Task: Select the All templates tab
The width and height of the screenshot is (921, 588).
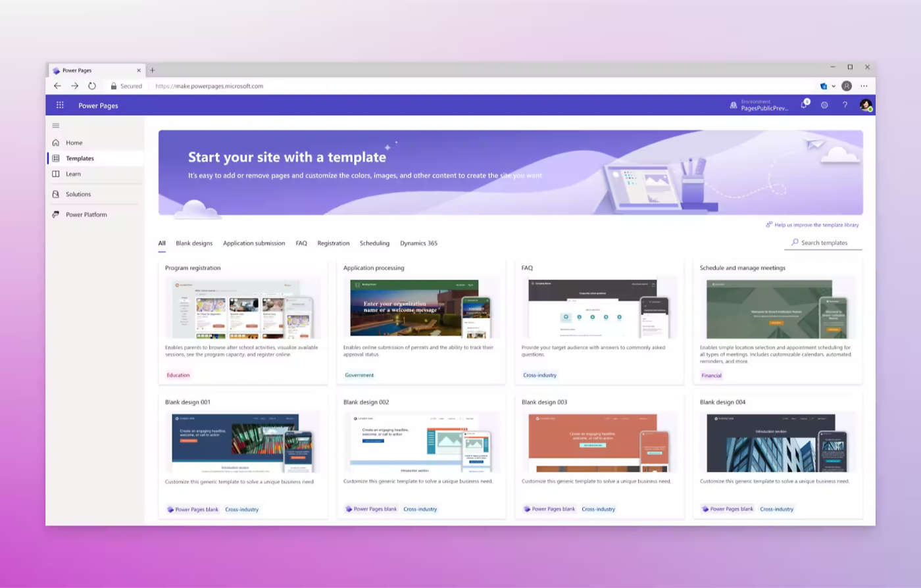Action: 162,243
